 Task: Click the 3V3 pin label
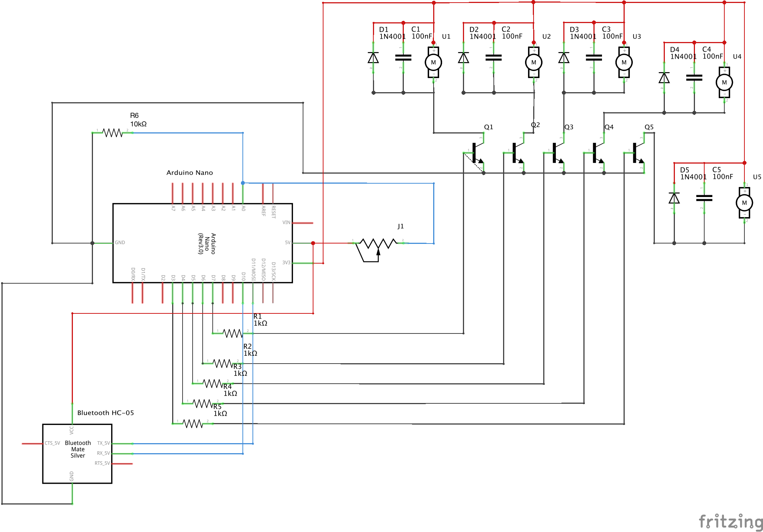point(286,262)
